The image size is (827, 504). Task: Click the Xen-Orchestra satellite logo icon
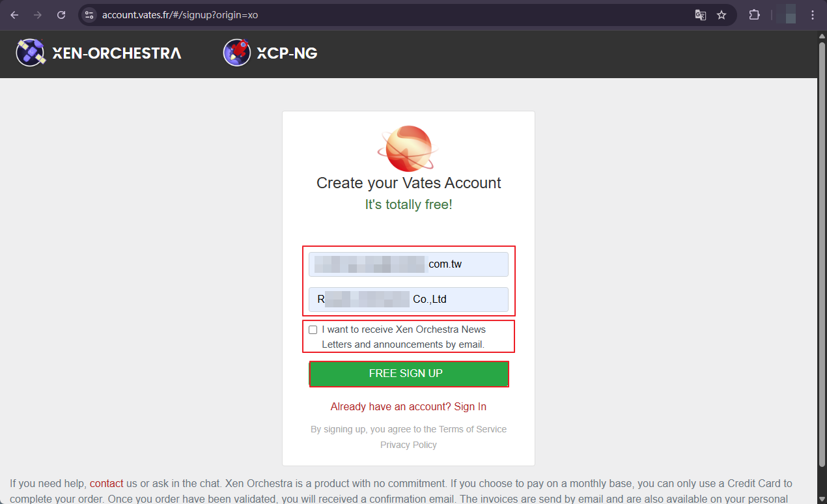(31, 53)
